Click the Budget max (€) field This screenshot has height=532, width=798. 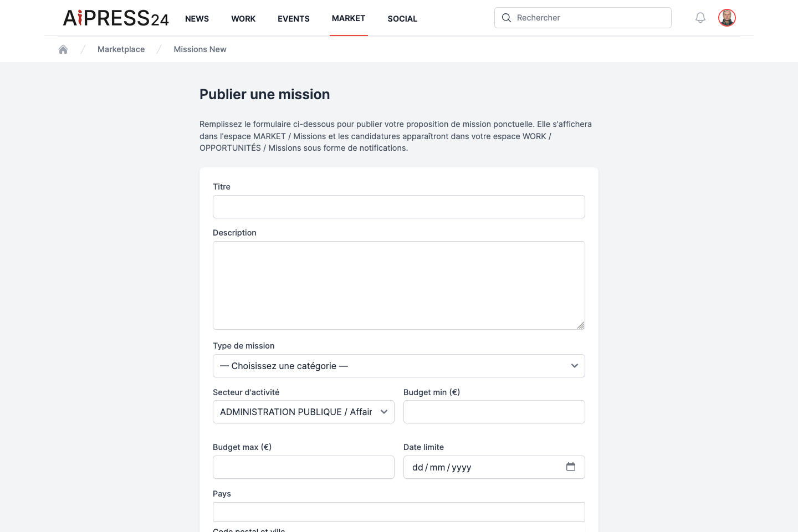point(304,467)
